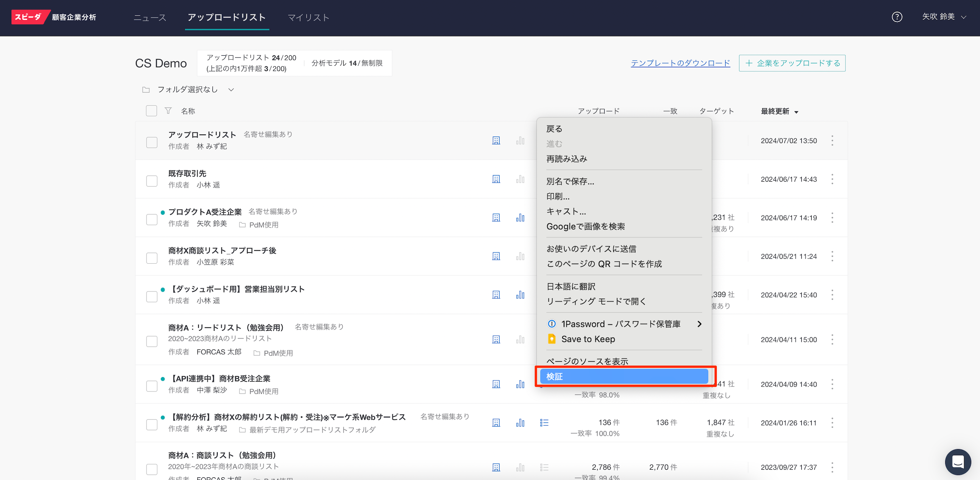Click 企業をアップロードする button
This screenshot has height=480, width=980.
[x=792, y=63]
